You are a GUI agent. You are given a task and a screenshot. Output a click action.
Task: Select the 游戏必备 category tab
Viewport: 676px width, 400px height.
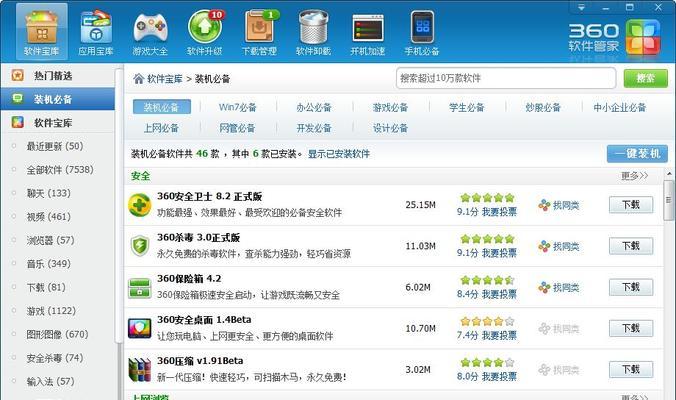click(391, 107)
